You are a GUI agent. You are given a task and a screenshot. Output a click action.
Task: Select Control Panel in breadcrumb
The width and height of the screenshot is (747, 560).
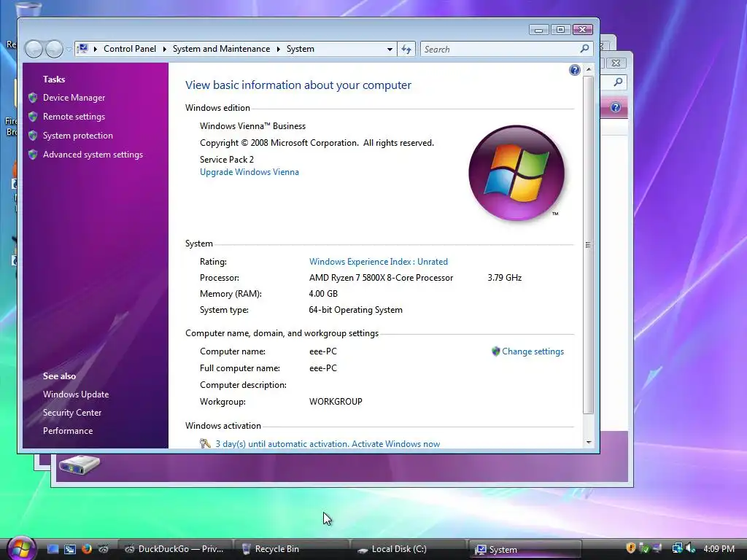click(x=130, y=49)
